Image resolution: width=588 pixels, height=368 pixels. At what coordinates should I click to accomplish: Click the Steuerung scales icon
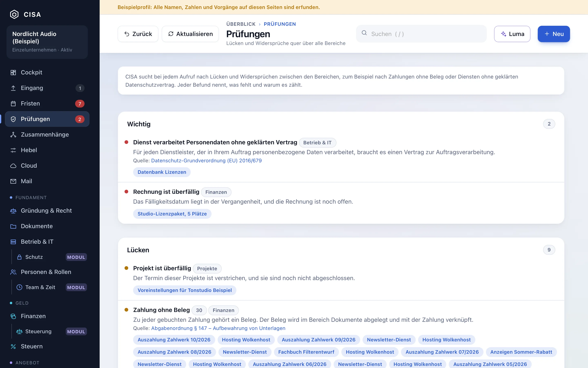(x=19, y=332)
